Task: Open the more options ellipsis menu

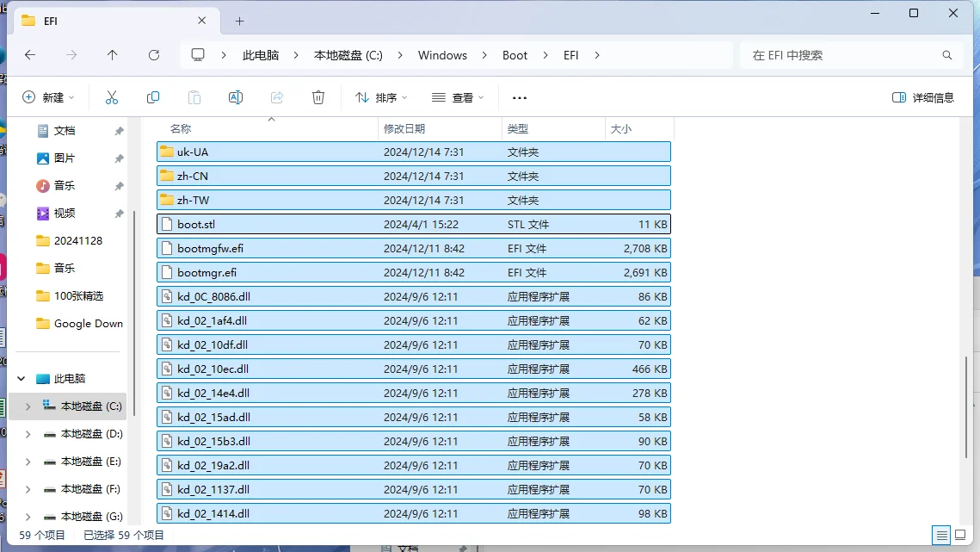Action: 519,98
